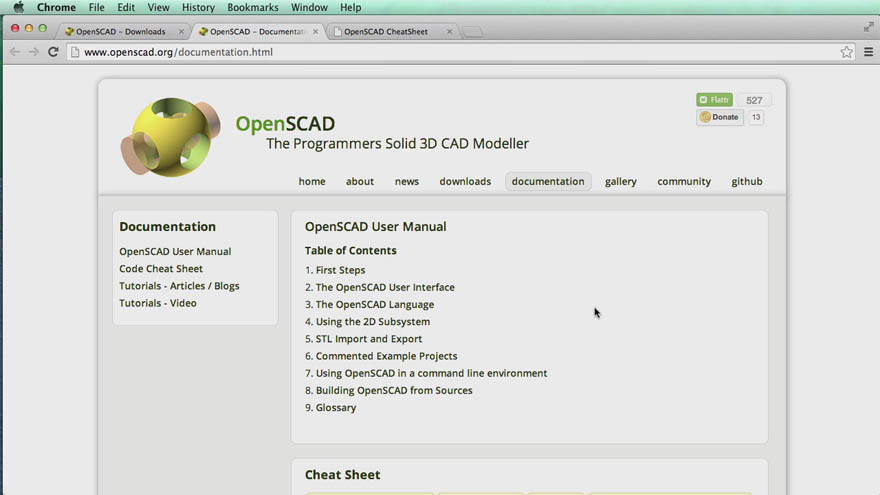
Task: Open the news nav link
Action: point(407,181)
